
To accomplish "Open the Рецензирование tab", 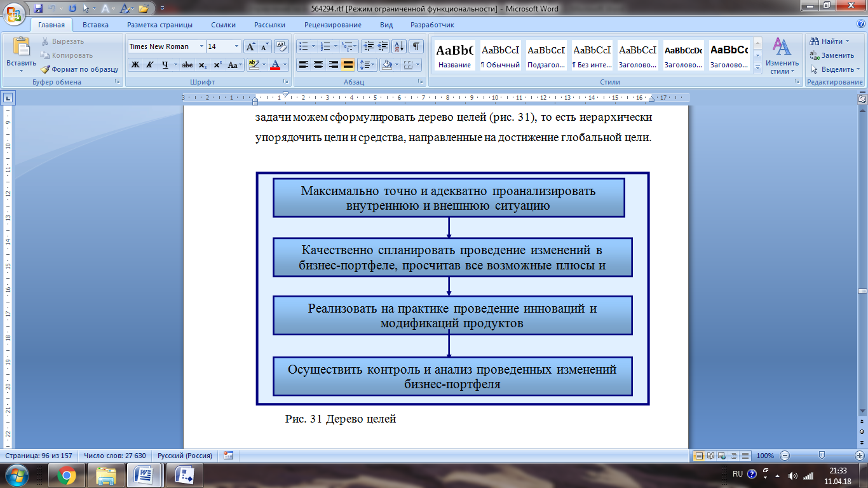I will (x=332, y=25).
